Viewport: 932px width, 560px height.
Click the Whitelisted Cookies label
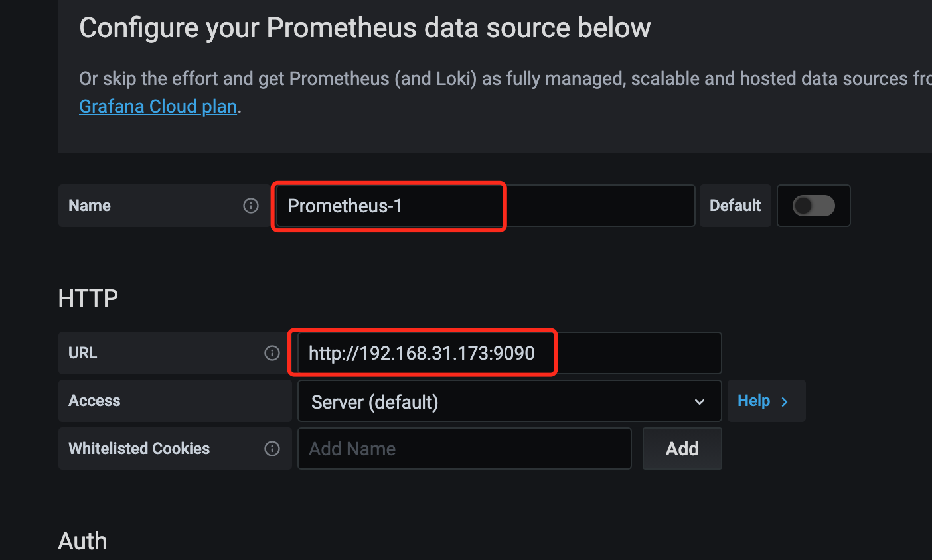139,449
